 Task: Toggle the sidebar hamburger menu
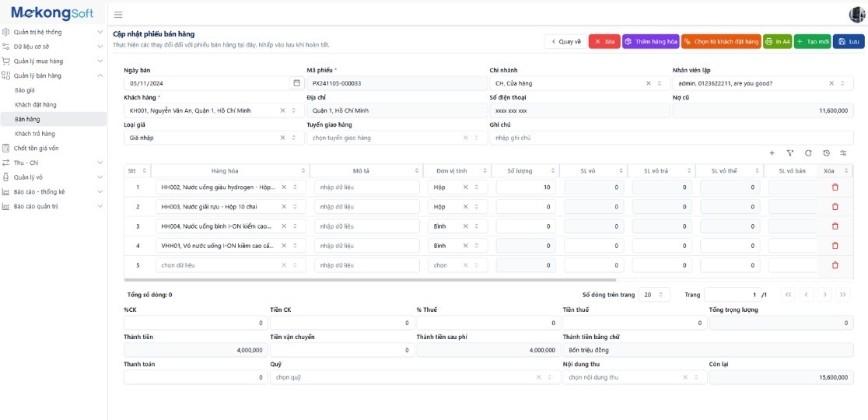118,15
